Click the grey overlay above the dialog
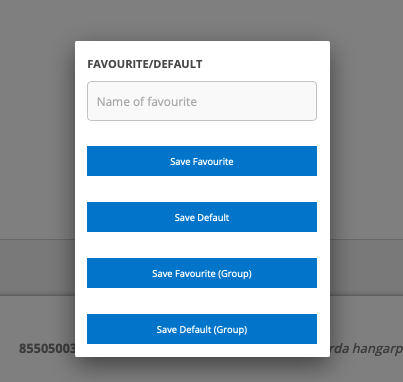This screenshot has width=403, height=382. click(202, 20)
